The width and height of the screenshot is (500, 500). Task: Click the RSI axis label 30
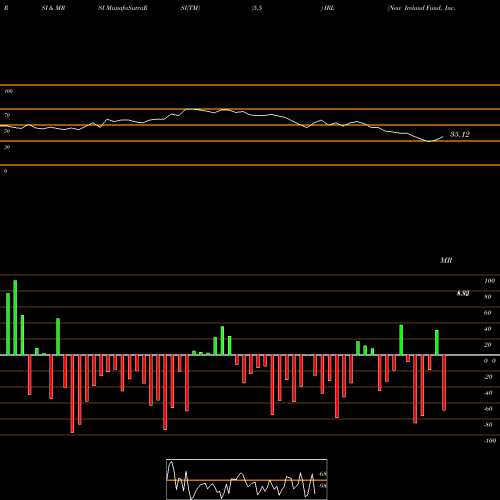coord(7,147)
